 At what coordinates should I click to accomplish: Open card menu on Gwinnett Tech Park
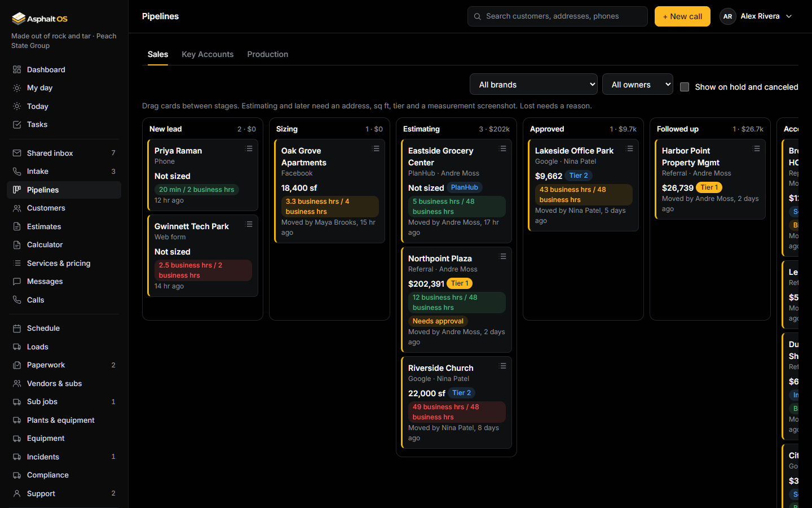click(x=249, y=224)
